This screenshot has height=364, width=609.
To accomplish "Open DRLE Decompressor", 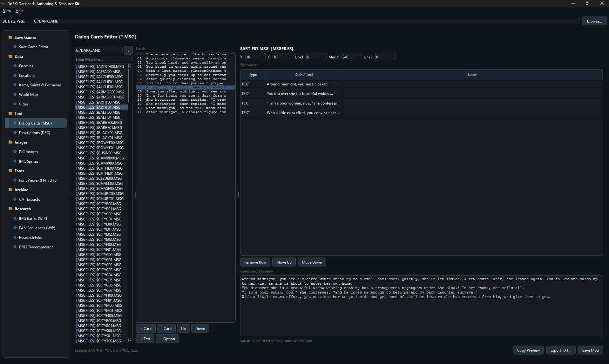I will (36, 247).
